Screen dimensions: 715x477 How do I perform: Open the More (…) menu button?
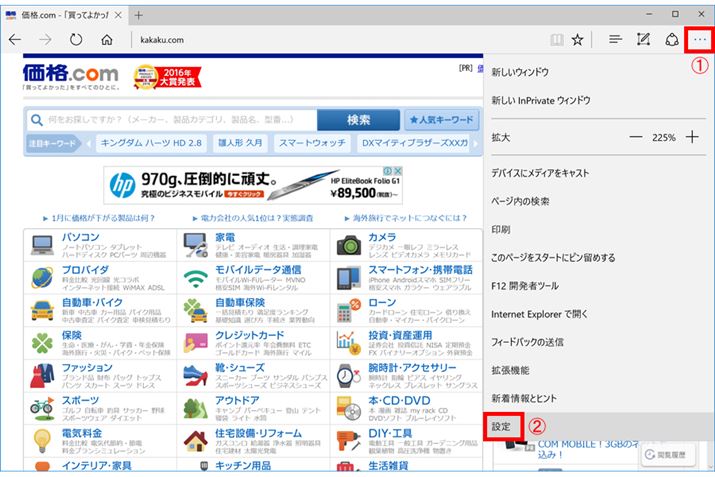tap(699, 40)
